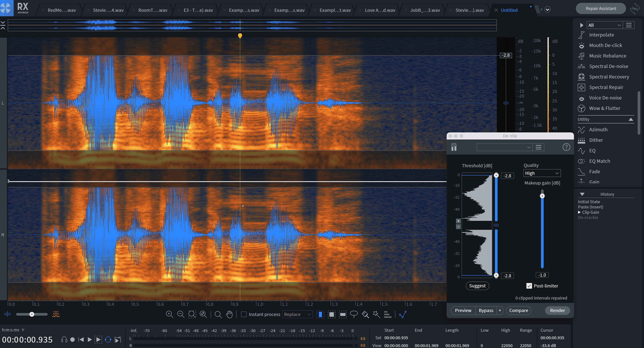Click the Compare button

(519, 311)
